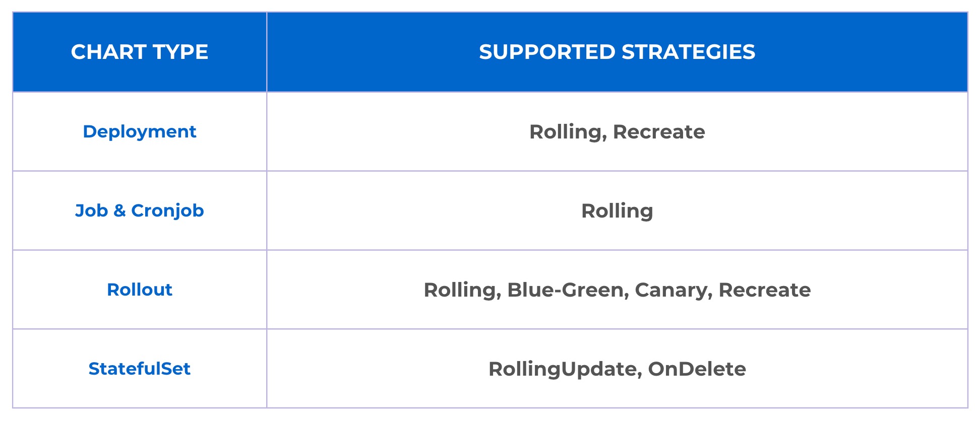
Task: Click the word Job in the chart list
Action: point(91,210)
